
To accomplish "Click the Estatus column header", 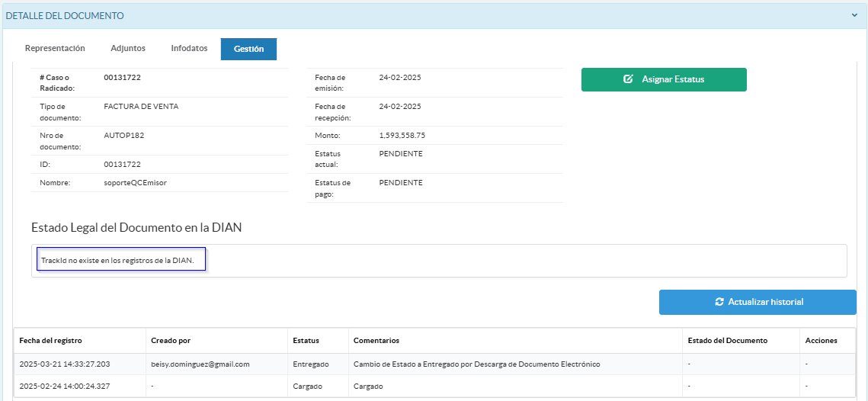I will [306, 340].
